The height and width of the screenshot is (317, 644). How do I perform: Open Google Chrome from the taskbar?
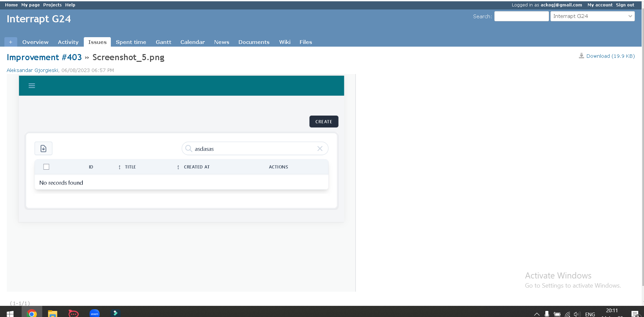(32, 313)
